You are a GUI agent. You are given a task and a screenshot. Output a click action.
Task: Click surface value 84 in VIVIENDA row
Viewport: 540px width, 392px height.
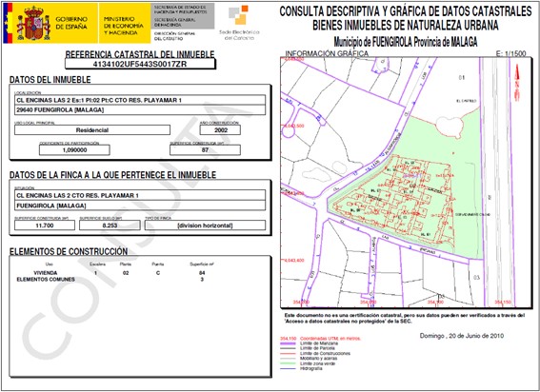pos(202,272)
